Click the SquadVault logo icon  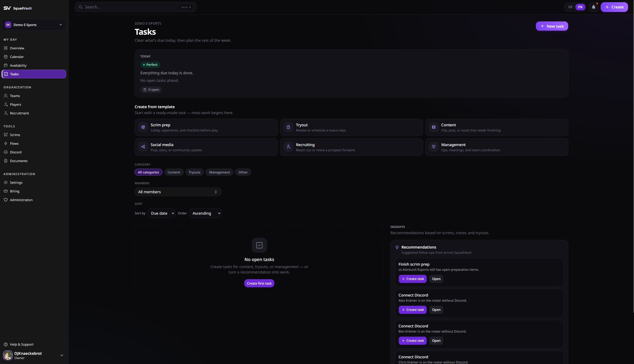[7, 8]
